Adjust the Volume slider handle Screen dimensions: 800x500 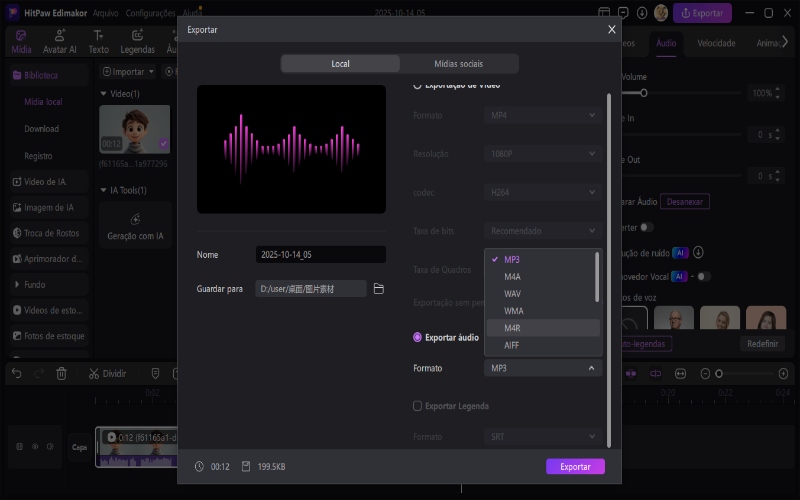tap(644, 93)
